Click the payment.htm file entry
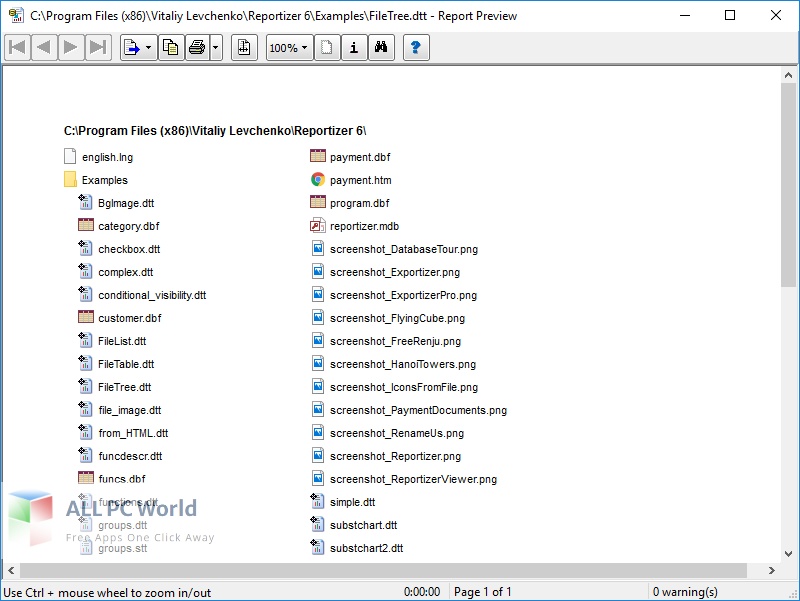Viewport: 800px width, 601px height. [x=360, y=180]
